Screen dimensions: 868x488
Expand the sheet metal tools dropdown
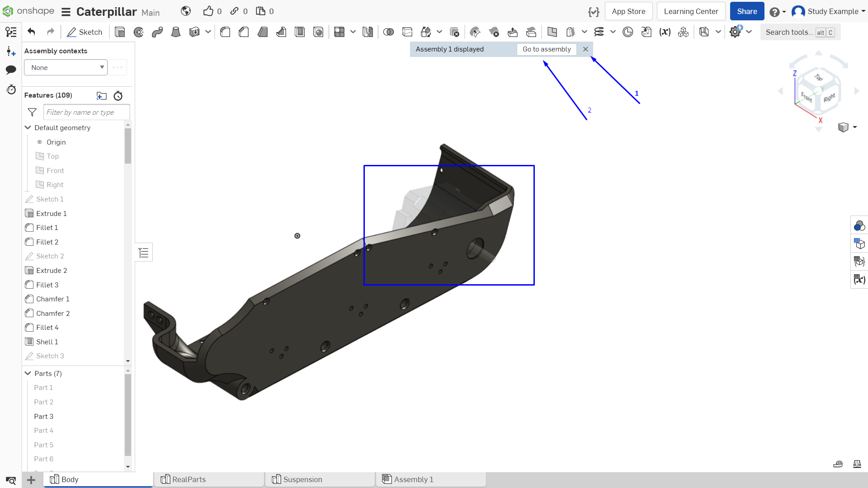click(718, 32)
